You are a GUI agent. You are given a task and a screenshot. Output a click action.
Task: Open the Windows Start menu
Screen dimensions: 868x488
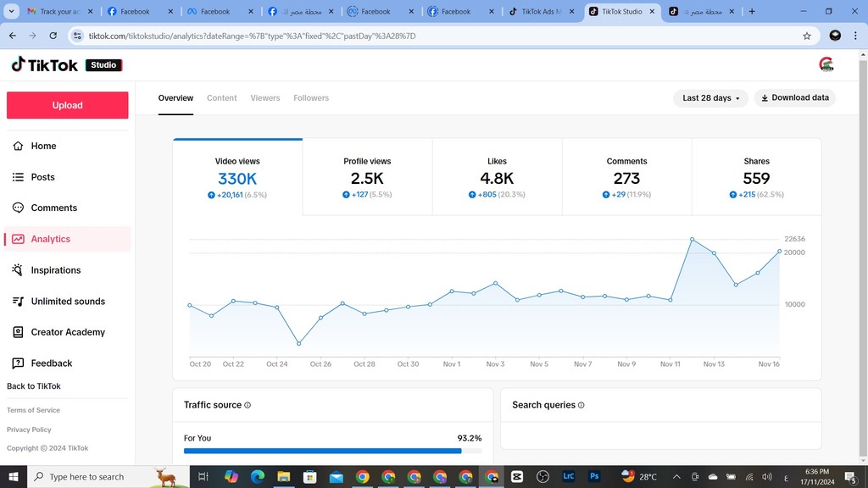point(14,477)
